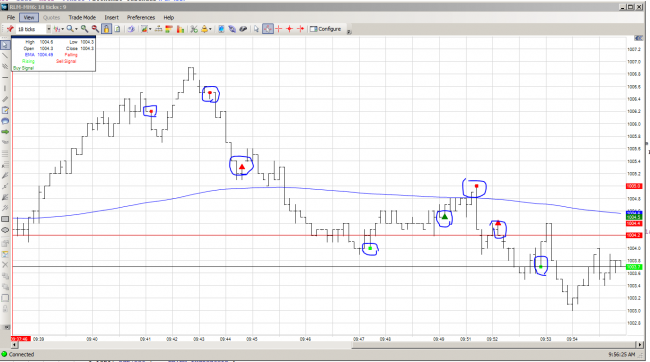Viewport: 650px width, 362px height.
Task: Click the colored bar chart toolbar icon
Action: (180, 29)
